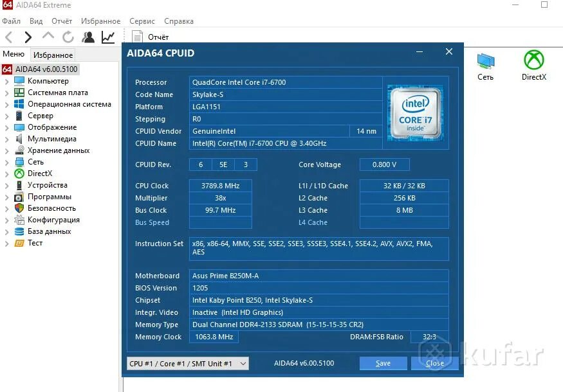The height and width of the screenshot is (392, 563).
Task: Click the Безопасность shield icon
Action: [x=19, y=208]
